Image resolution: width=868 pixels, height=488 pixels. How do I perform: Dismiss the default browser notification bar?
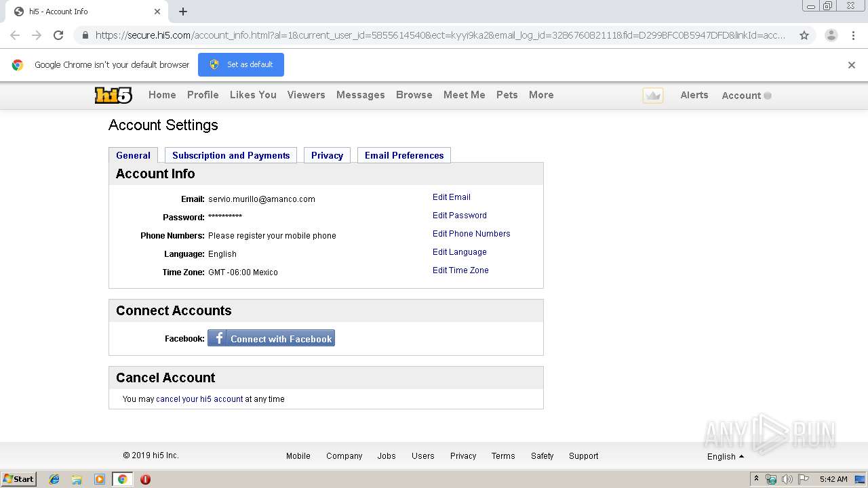(x=852, y=65)
